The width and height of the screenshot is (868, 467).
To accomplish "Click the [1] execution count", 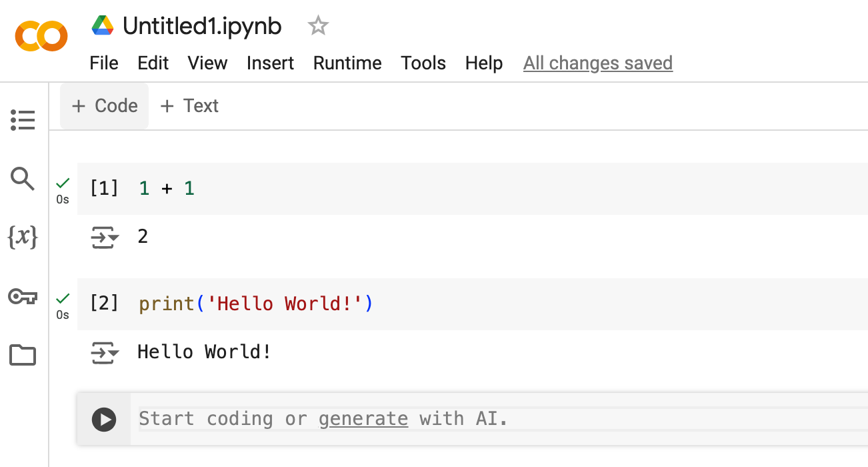I will click(104, 189).
